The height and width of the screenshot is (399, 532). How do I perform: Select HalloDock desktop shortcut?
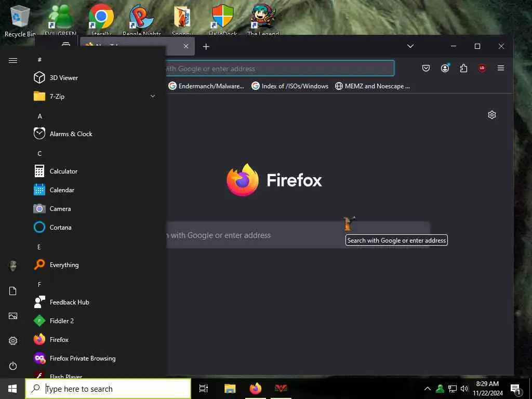coord(222,20)
